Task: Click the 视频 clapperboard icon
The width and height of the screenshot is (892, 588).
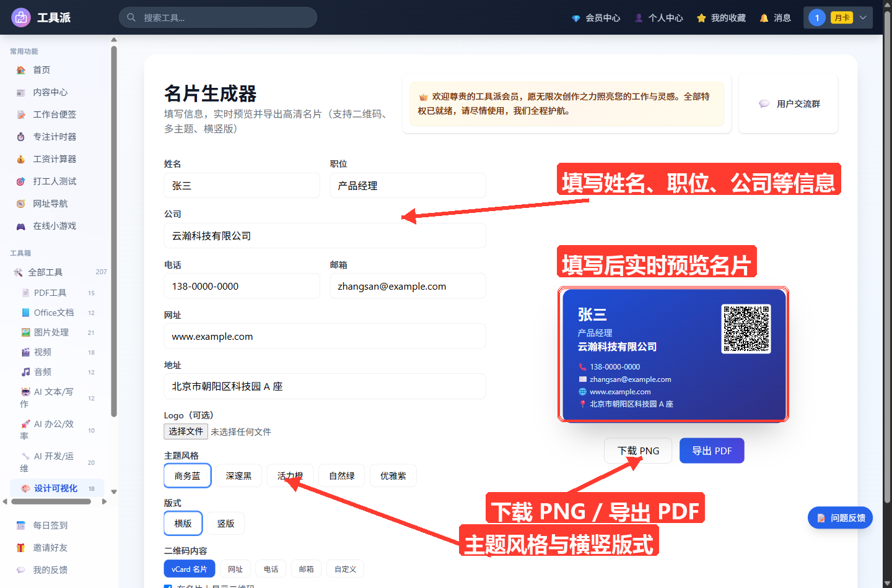Action: click(x=25, y=352)
